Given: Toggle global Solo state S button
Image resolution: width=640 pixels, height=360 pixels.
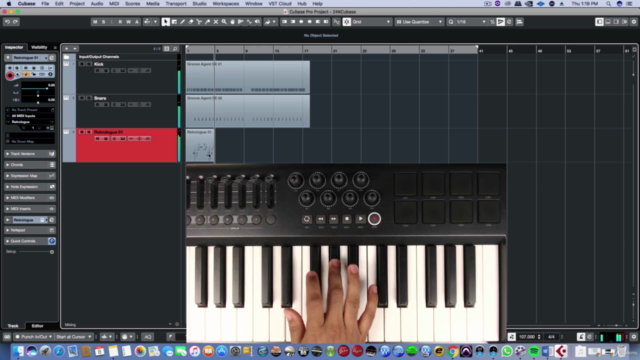Looking at the screenshot, I should point(103,22).
